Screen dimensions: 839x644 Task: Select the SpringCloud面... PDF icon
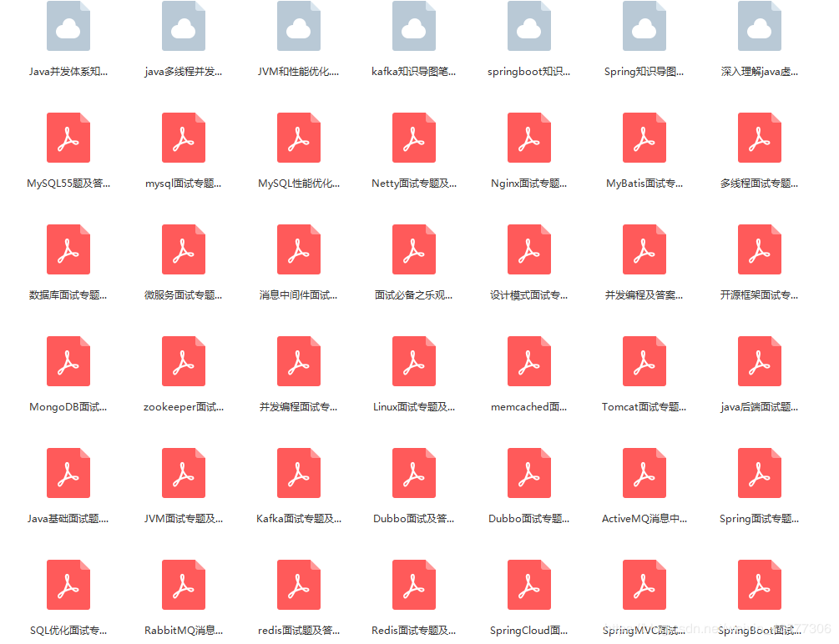tap(529, 585)
